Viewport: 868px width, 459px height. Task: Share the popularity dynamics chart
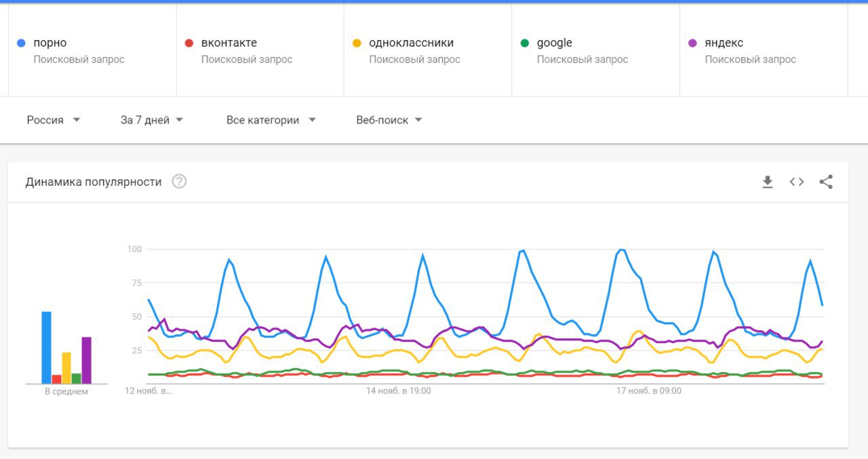tap(826, 182)
